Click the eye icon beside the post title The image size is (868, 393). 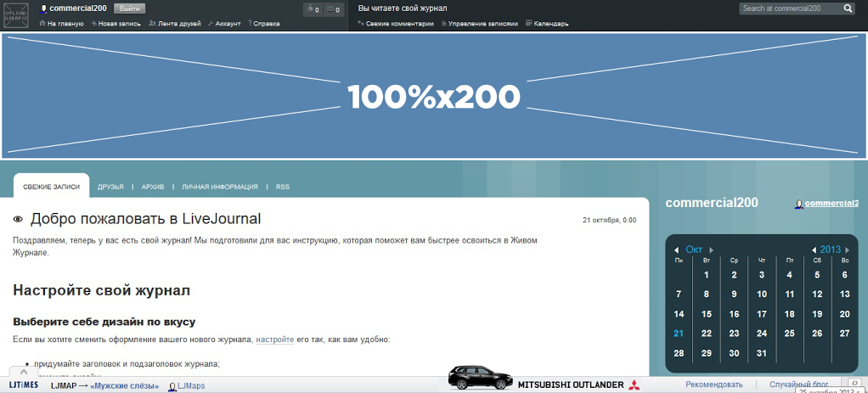(x=19, y=220)
